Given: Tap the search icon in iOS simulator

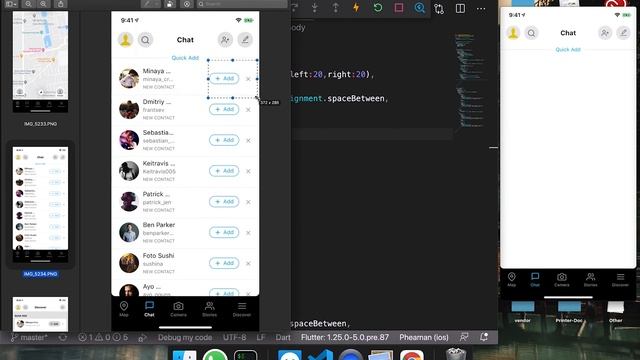Looking at the screenshot, I should tap(531, 33).
